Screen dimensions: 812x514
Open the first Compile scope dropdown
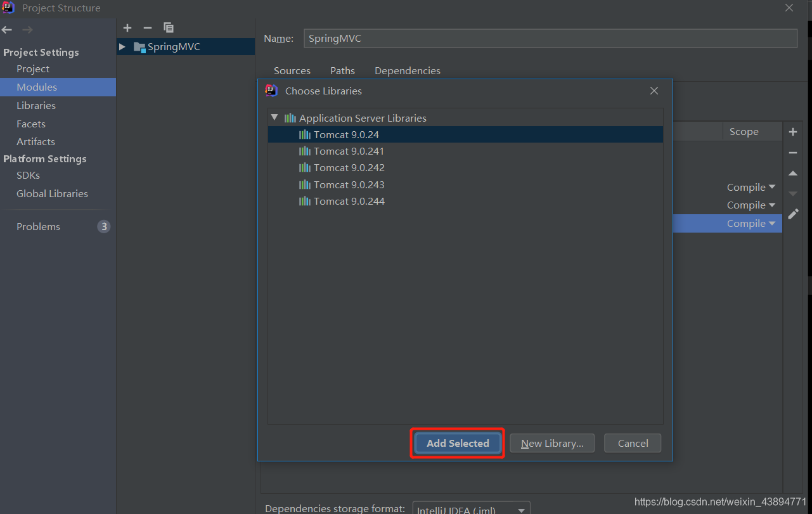click(751, 188)
